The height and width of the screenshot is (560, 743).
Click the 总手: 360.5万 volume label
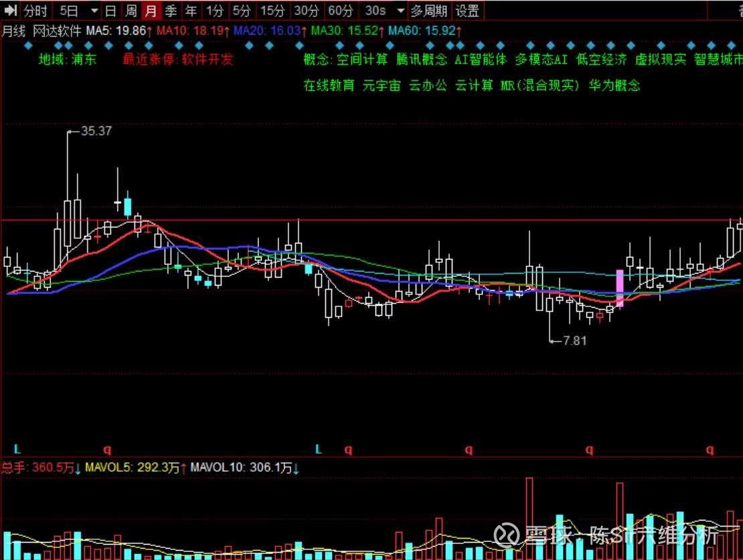tap(41, 468)
